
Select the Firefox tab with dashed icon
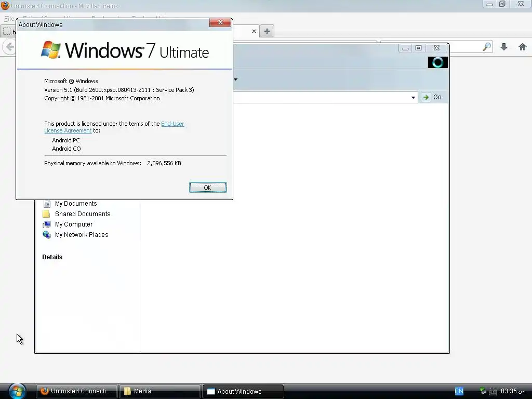9,31
